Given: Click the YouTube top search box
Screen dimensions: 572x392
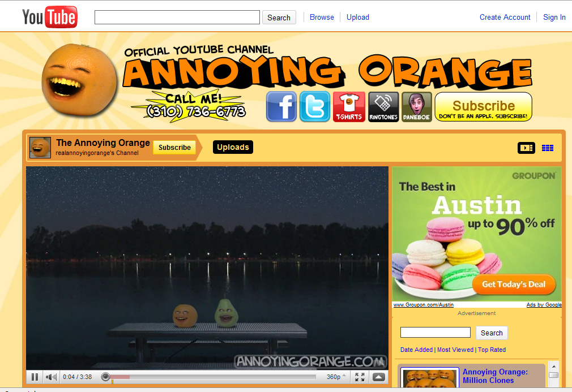Looking at the screenshot, I should coord(177,18).
